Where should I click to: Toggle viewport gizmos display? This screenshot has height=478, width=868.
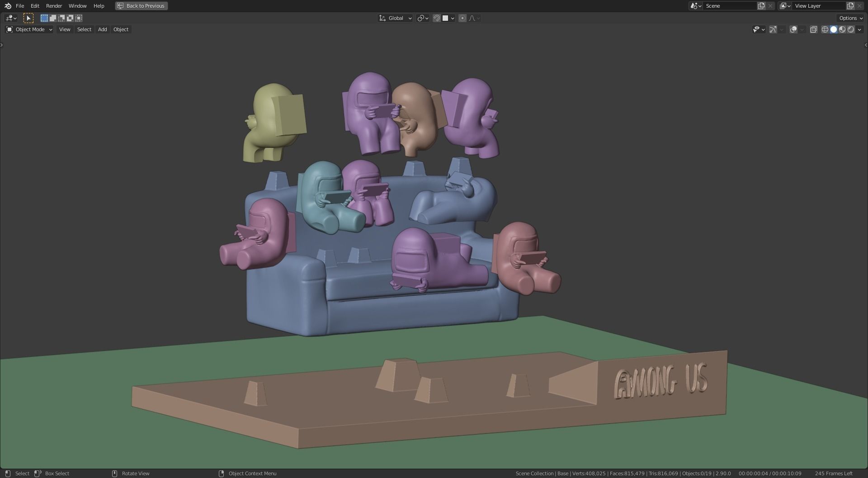point(773,29)
